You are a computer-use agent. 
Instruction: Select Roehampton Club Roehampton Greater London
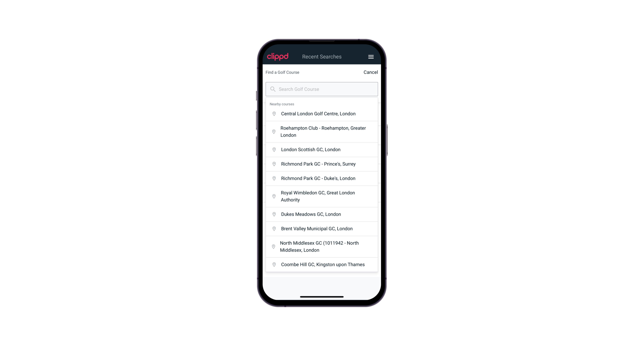pos(322,132)
